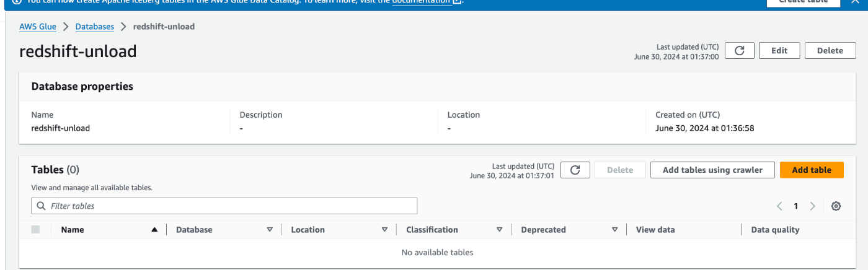
Task: Open the documentation link in banner
Action: coord(421,2)
